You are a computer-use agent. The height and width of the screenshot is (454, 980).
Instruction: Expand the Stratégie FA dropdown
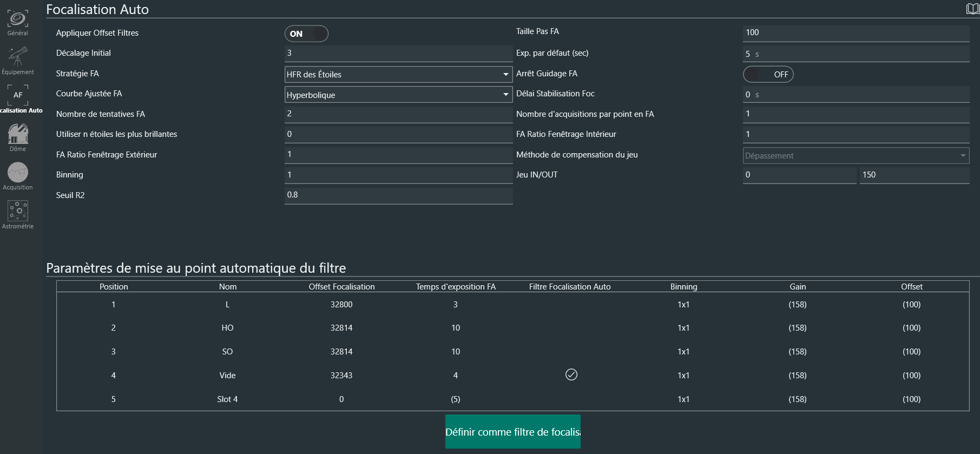(x=398, y=74)
